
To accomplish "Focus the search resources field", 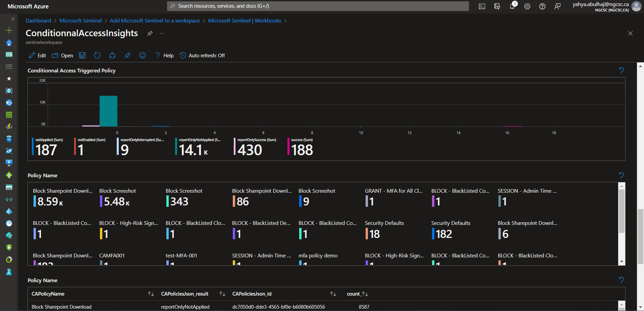I will pyautogui.click(x=318, y=6).
